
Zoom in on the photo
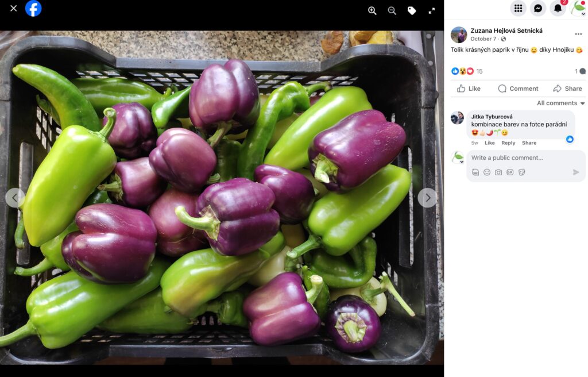372,11
